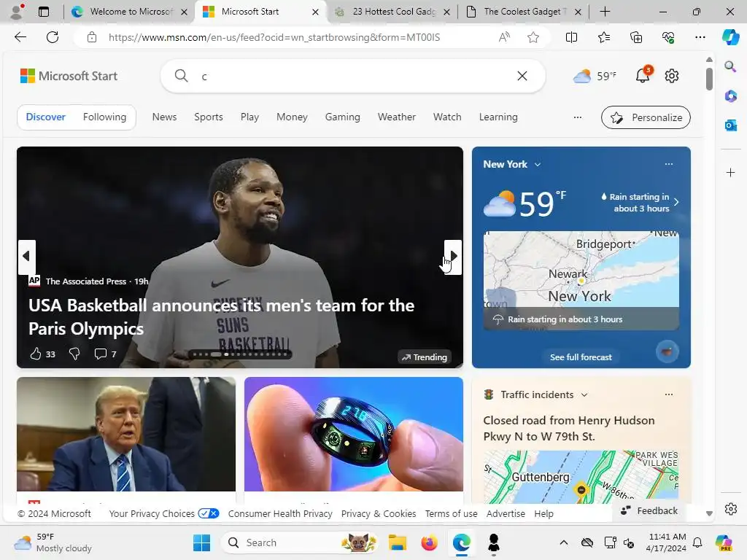Screen dimensions: 747x560
Task: Open the tab actions menu icon
Action: [x=43, y=12]
